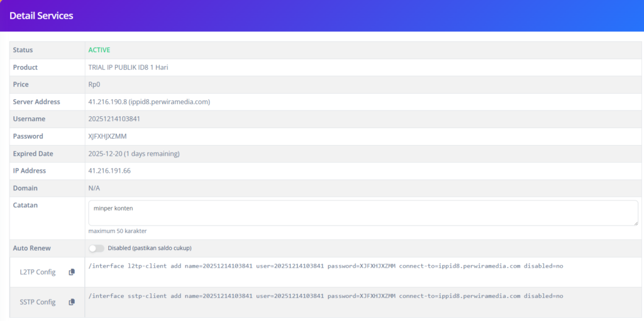644x321 pixels.
Task: Click the L2TP Config label
Action: point(38,272)
